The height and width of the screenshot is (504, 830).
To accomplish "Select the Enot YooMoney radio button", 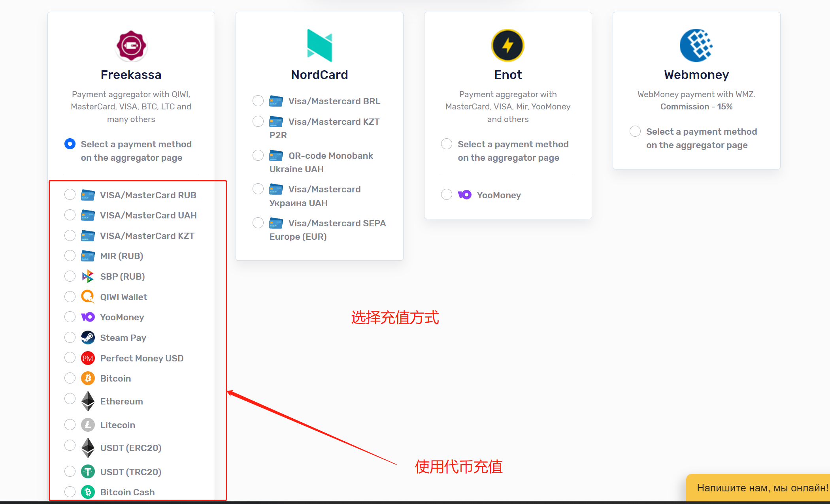I will click(x=447, y=194).
